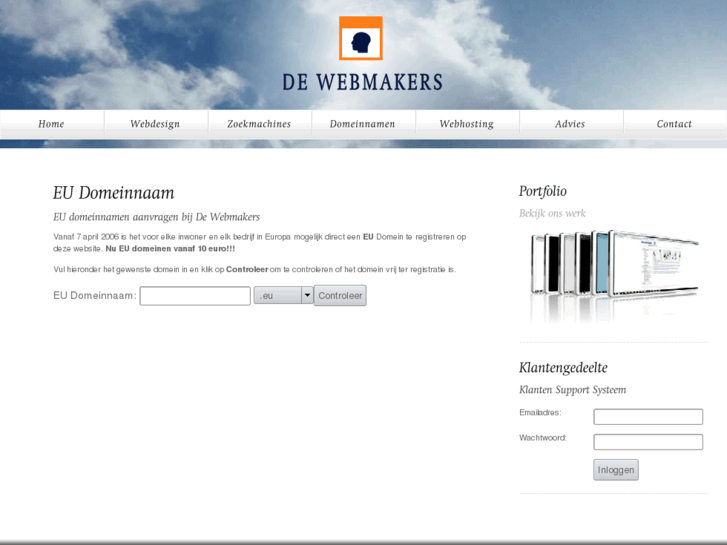Click the 'EU domeinnamen aanvragen bij De Webmakers' subtitle
This screenshot has width=727, height=545.
156,217
